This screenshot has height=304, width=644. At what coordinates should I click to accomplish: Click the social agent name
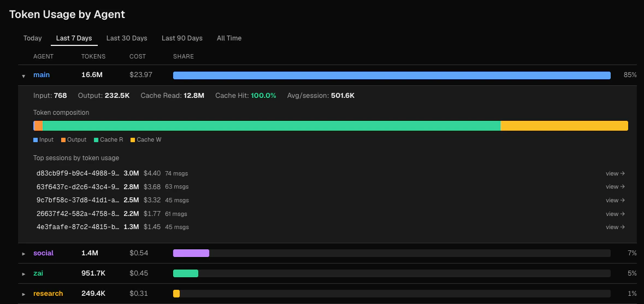[43, 253]
